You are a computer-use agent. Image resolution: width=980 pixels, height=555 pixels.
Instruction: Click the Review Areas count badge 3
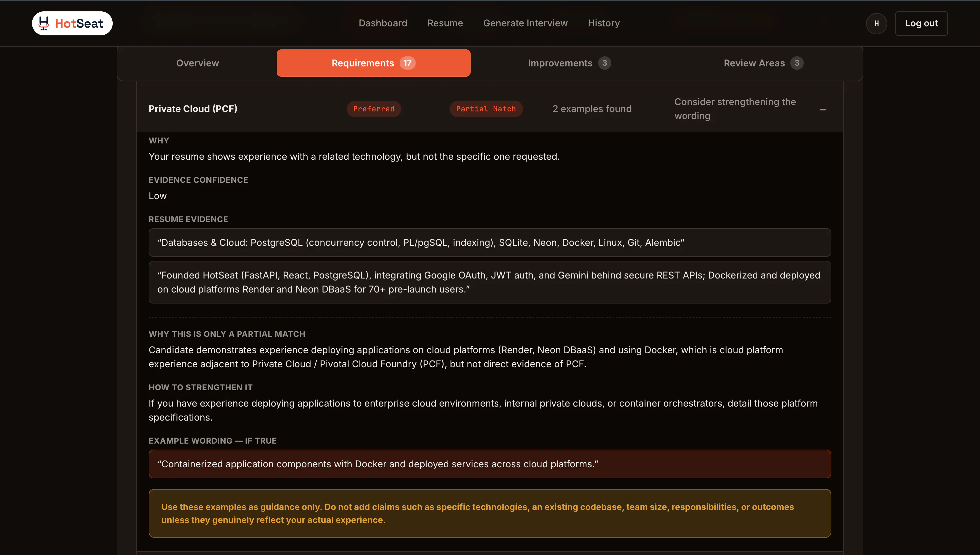click(x=796, y=63)
